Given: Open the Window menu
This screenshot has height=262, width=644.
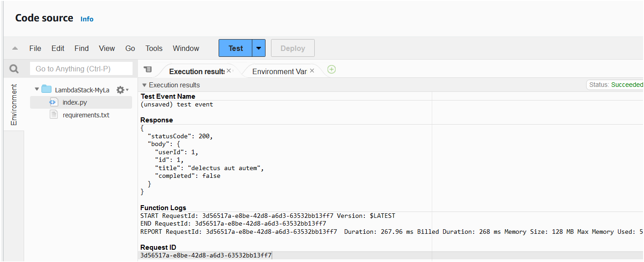Looking at the screenshot, I should pos(186,48).
